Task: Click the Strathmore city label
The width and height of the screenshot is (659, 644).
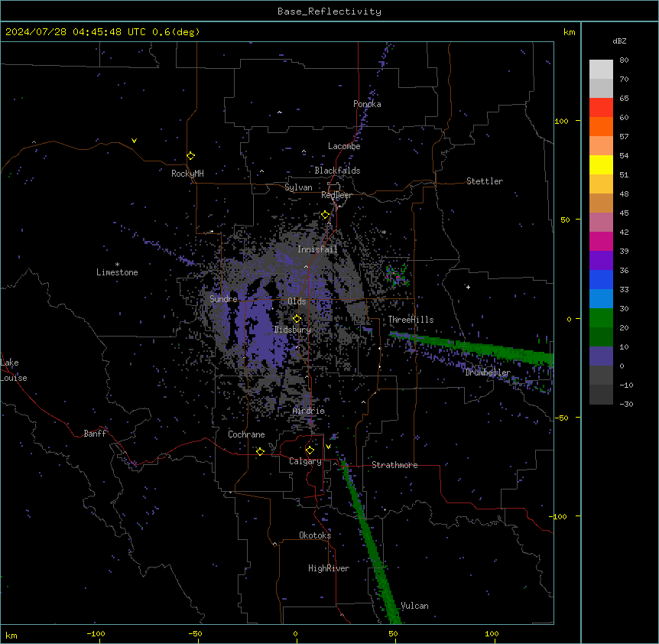Action: pos(394,465)
